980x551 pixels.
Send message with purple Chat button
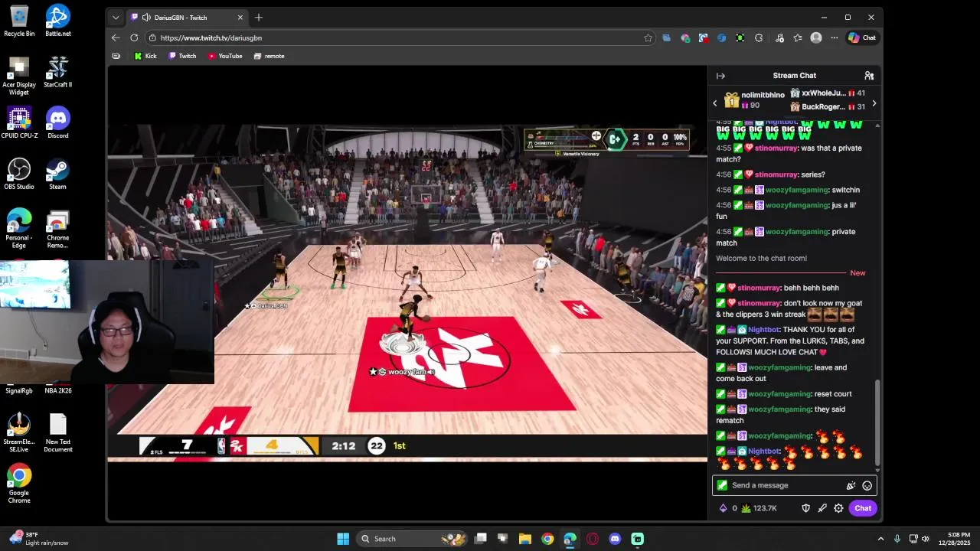click(863, 508)
